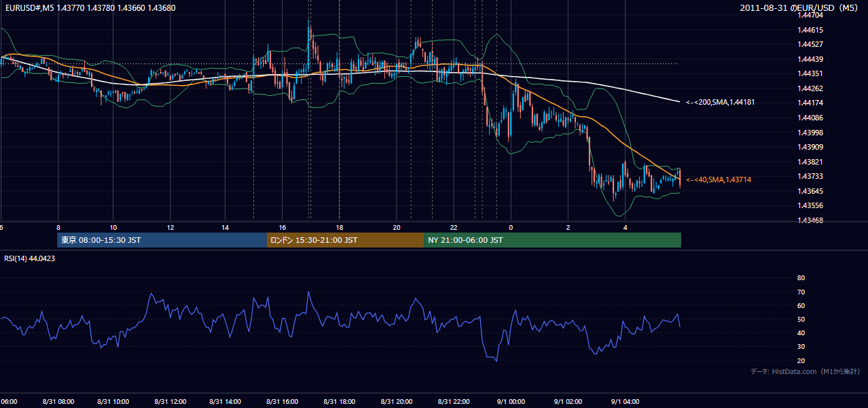Click the 1.44704 price axis label

click(810, 15)
